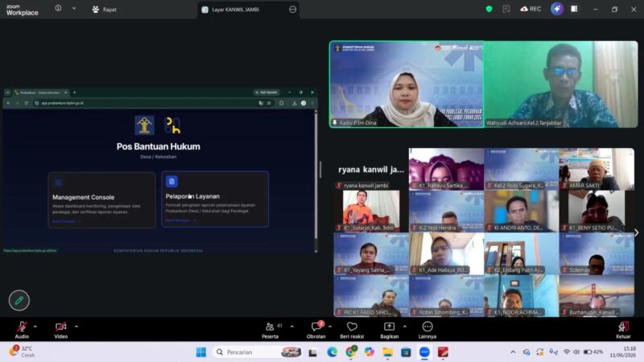This screenshot has width=644, height=362.
Task: Select Wahyudi Achsani video tile
Action: coord(560,84)
